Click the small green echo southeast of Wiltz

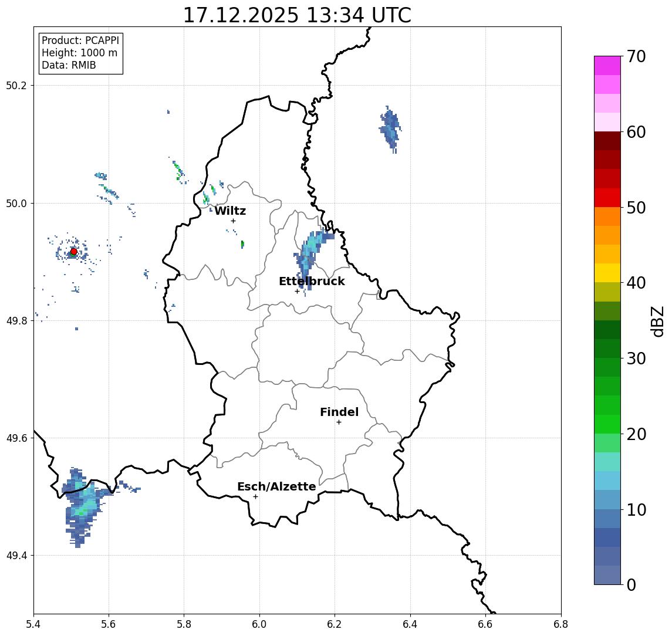pyautogui.click(x=242, y=244)
